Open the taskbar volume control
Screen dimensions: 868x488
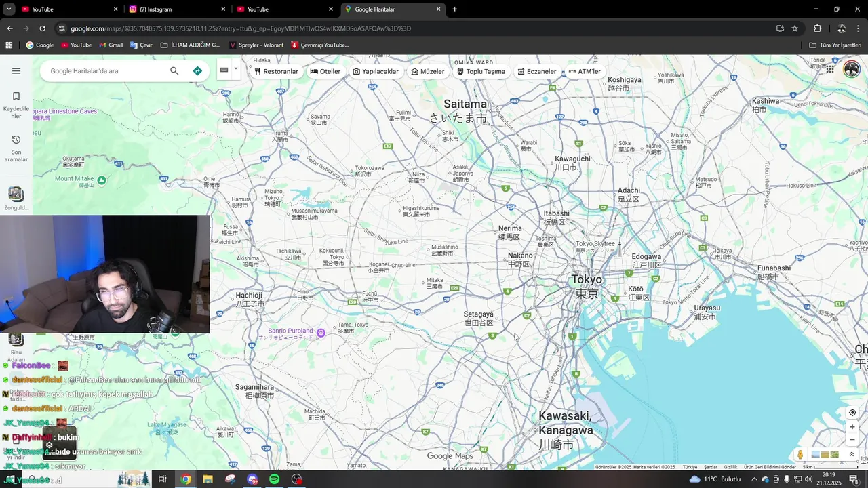pos(808,479)
